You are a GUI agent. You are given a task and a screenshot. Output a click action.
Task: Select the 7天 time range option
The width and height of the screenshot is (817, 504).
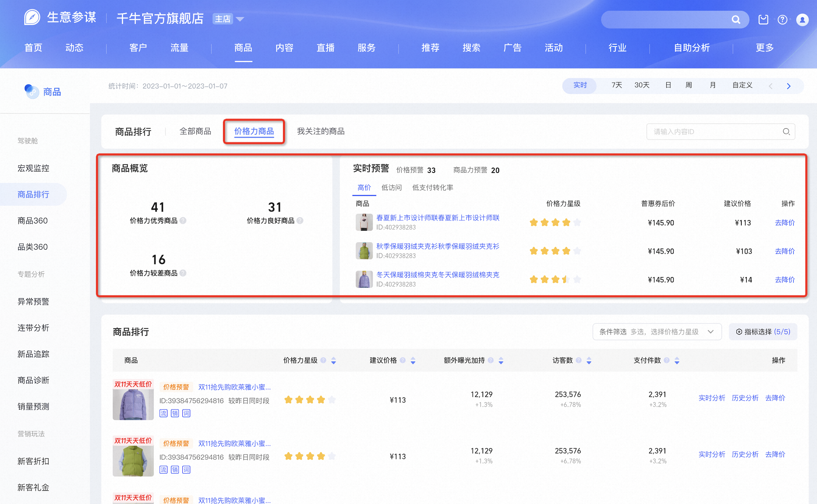tap(616, 85)
